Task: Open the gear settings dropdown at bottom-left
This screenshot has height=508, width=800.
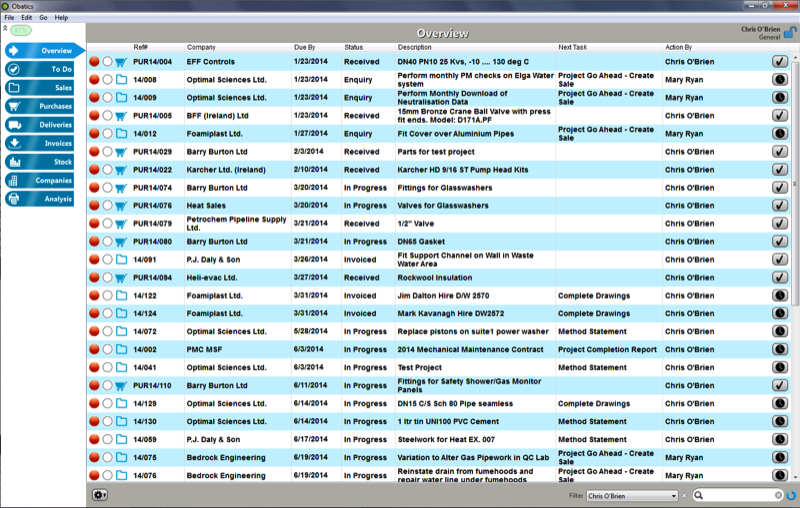Action: tap(99, 494)
